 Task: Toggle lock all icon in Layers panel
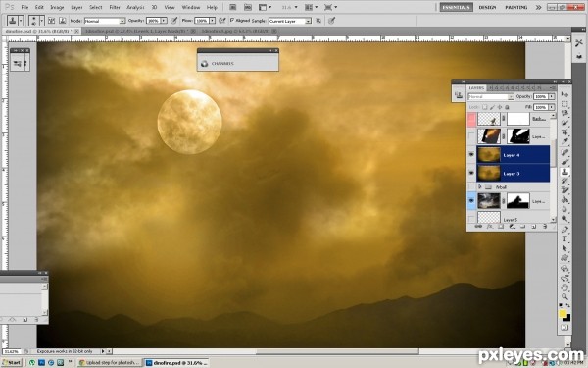coord(506,107)
